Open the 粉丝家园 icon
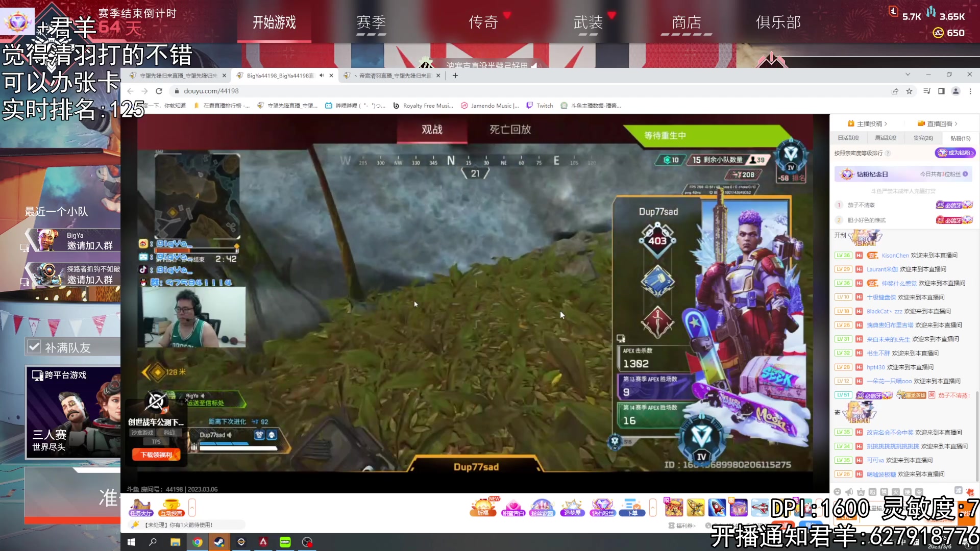Image resolution: width=980 pixels, height=551 pixels. (x=542, y=508)
